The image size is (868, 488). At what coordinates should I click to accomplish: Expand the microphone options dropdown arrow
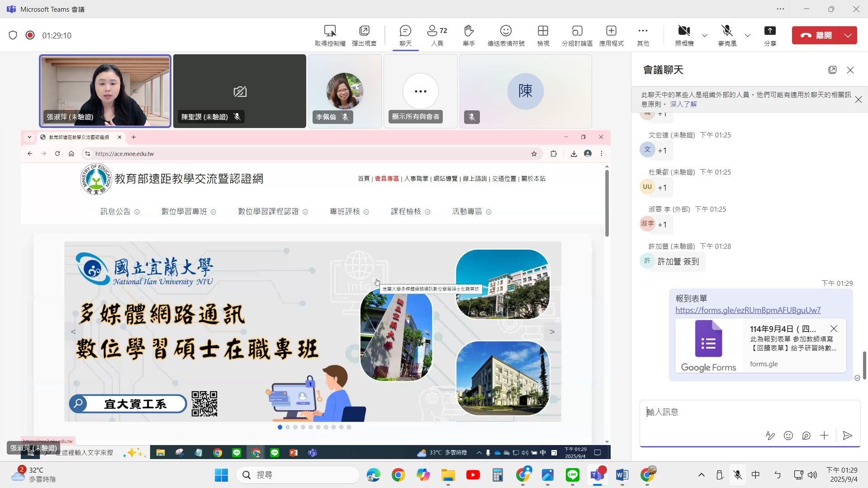(x=748, y=35)
